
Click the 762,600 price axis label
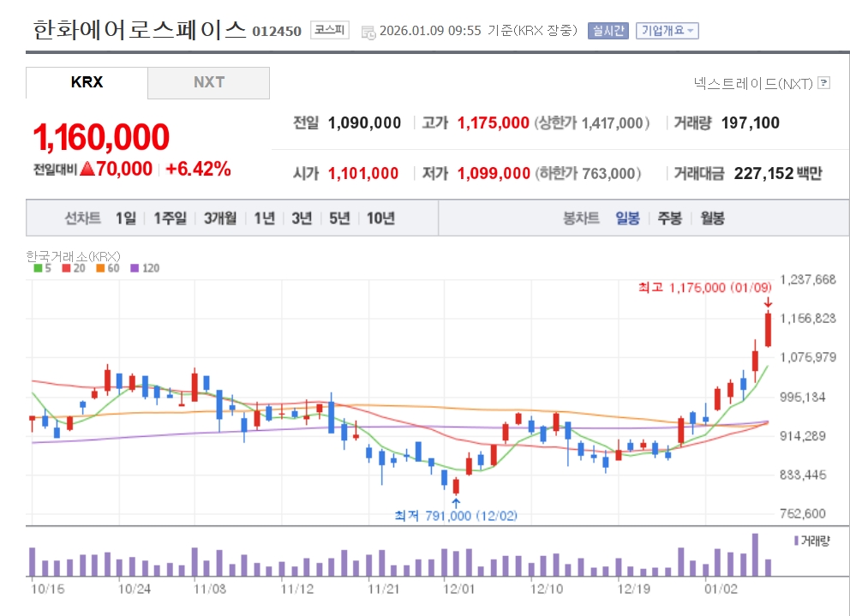click(x=803, y=513)
